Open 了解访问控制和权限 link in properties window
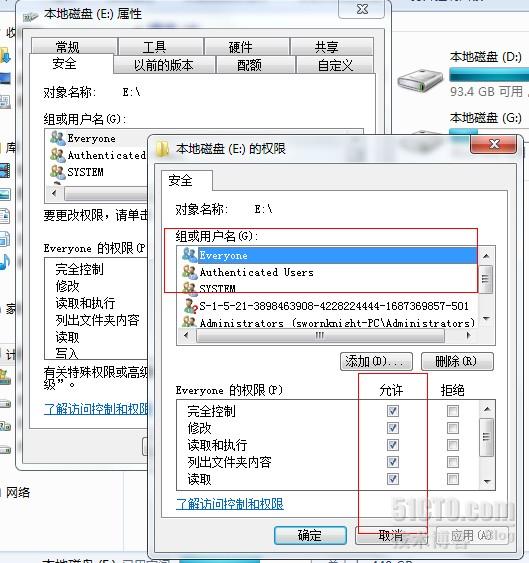This screenshot has height=563, width=529. (x=97, y=409)
